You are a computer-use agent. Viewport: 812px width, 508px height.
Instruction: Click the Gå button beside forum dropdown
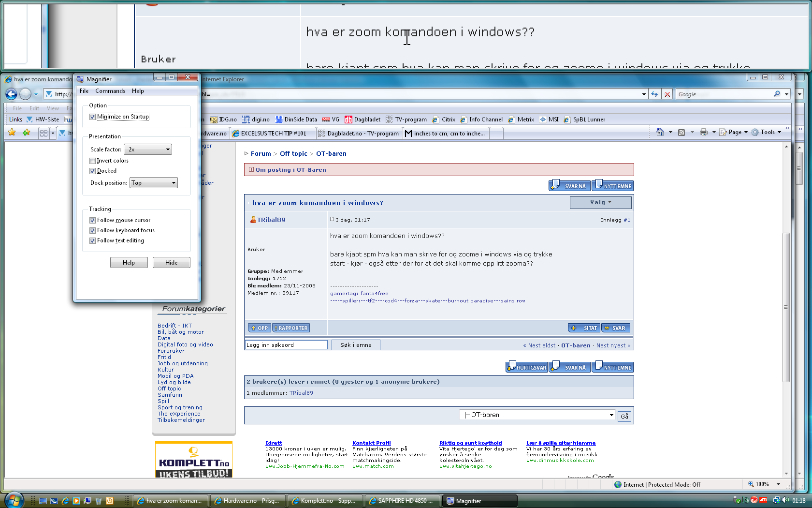(624, 416)
